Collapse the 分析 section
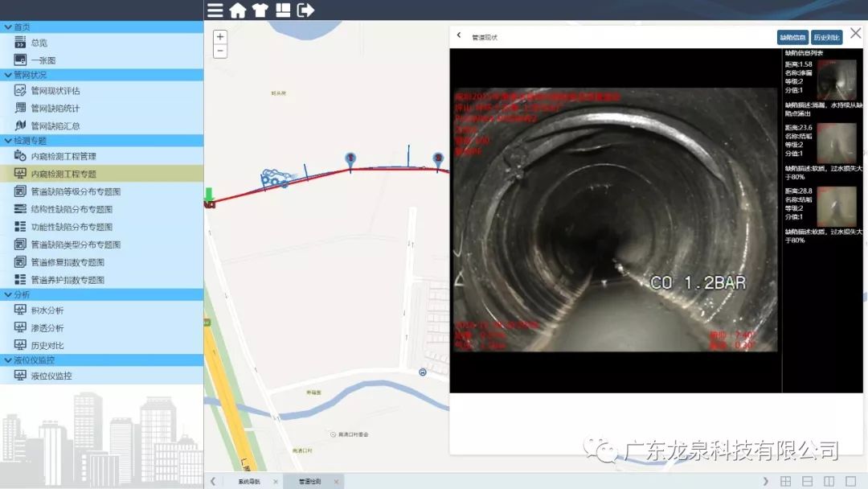Image resolution: width=868 pixels, height=489 pixels. click(8, 294)
